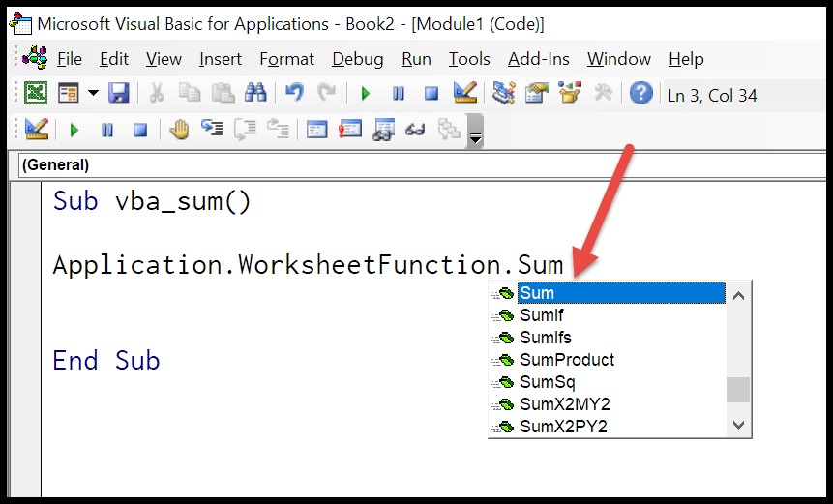
Task: Open the Locals Window icon
Action: click(x=317, y=130)
